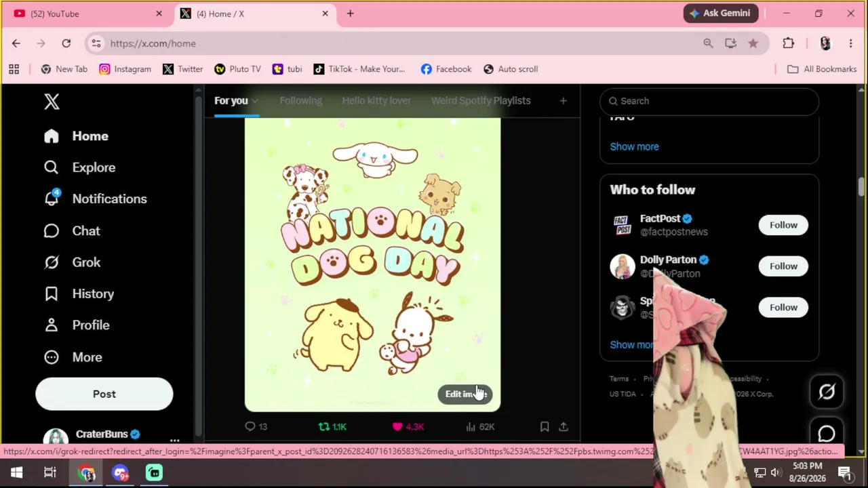Switch to the YouTube browser tab
Image resolution: width=868 pixels, height=488 pixels.
click(88, 14)
